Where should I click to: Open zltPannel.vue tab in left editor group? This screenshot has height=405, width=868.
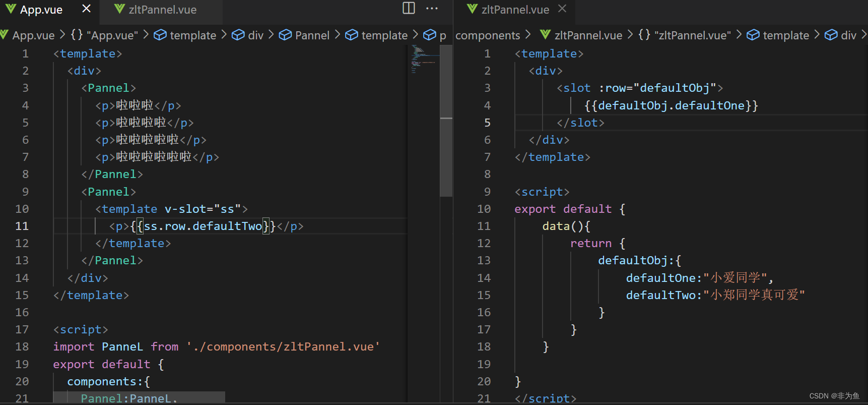162,10
